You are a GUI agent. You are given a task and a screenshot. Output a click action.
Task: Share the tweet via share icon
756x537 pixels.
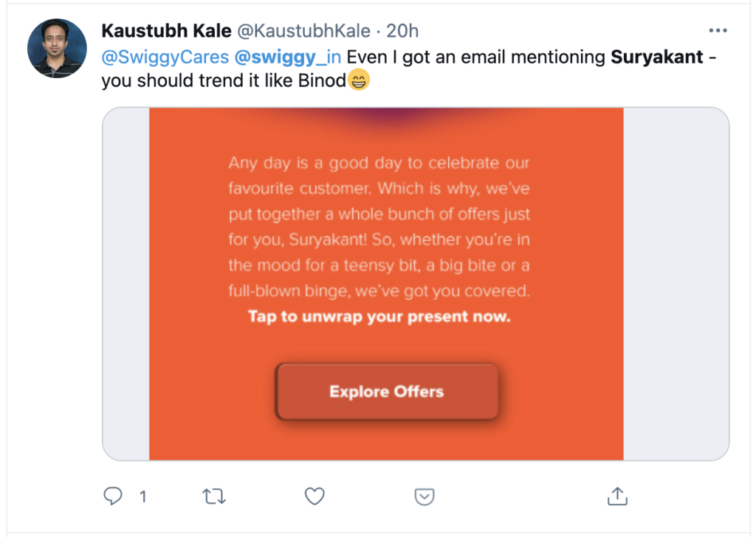click(x=617, y=496)
